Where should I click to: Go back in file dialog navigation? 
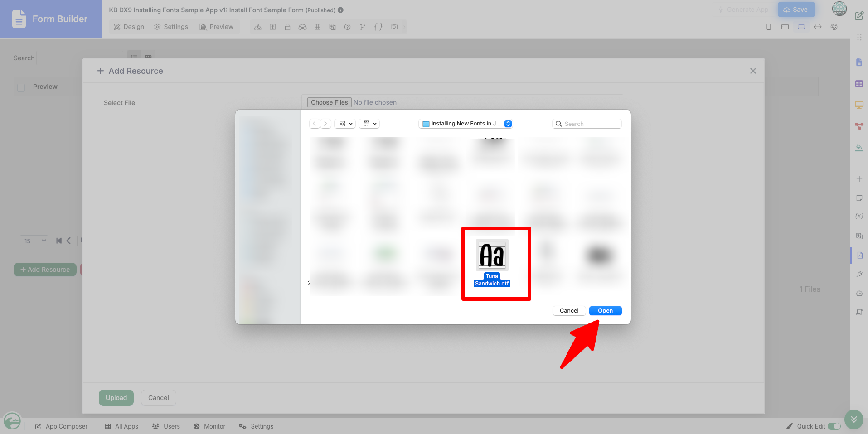tap(315, 124)
